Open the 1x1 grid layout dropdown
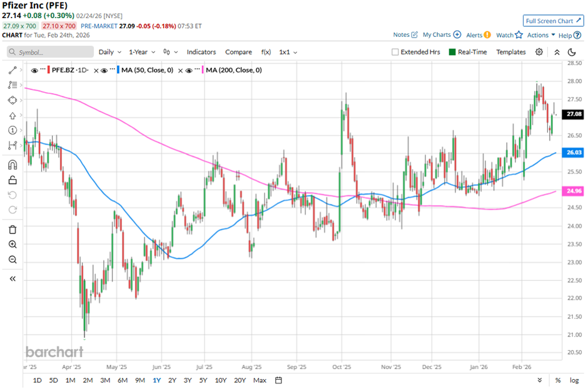The height and width of the screenshot is (391, 588). click(x=288, y=52)
